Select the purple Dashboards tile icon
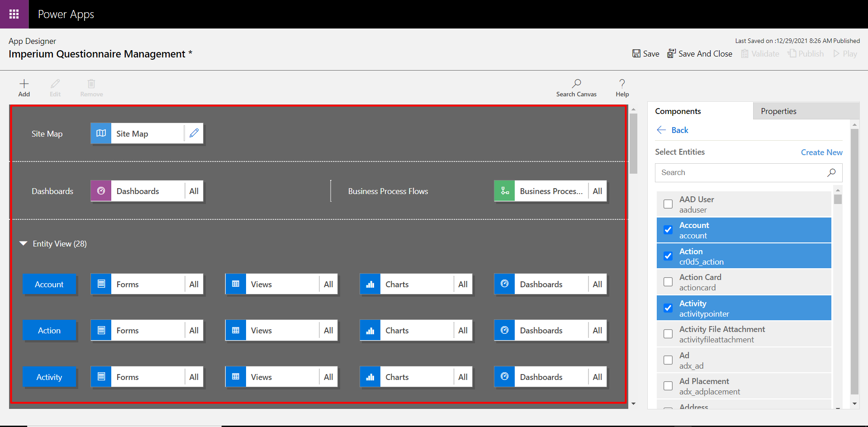The height and width of the screenshot is (427, 868). coord(101,191)
